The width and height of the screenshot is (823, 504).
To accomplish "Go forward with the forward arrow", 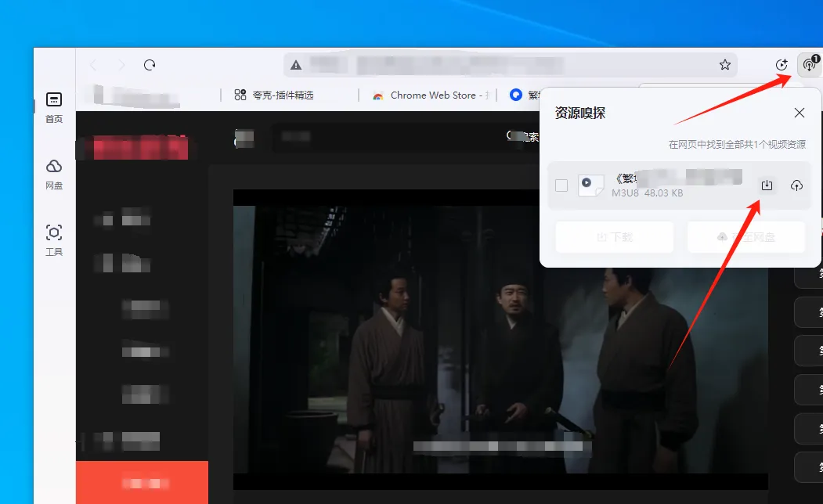I will tap(121, 65).
